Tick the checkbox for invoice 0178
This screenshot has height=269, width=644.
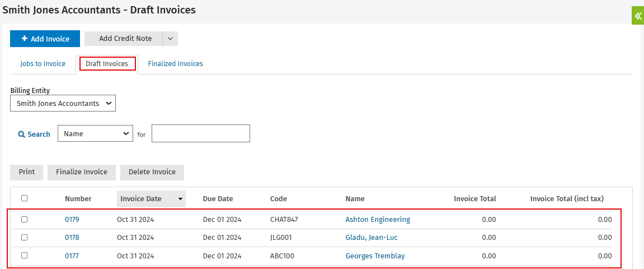tap(25, 237)
